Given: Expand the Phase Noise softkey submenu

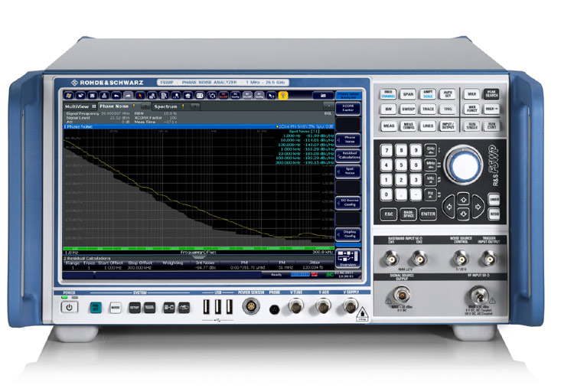Looking at the screenshot, I should pos(348,139).
